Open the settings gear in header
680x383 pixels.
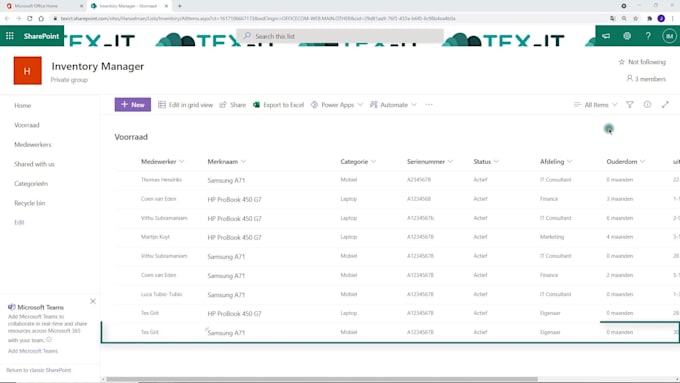click(627, 36)
